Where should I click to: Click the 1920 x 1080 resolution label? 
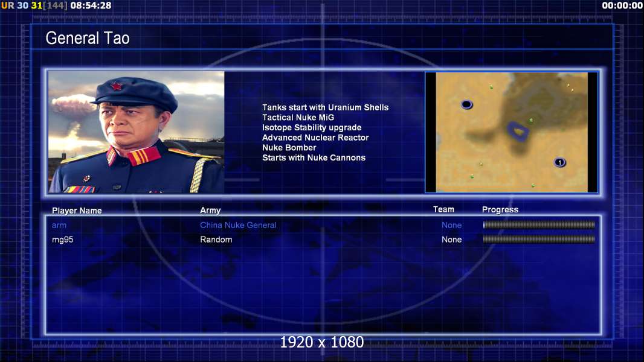click(322, 342)
